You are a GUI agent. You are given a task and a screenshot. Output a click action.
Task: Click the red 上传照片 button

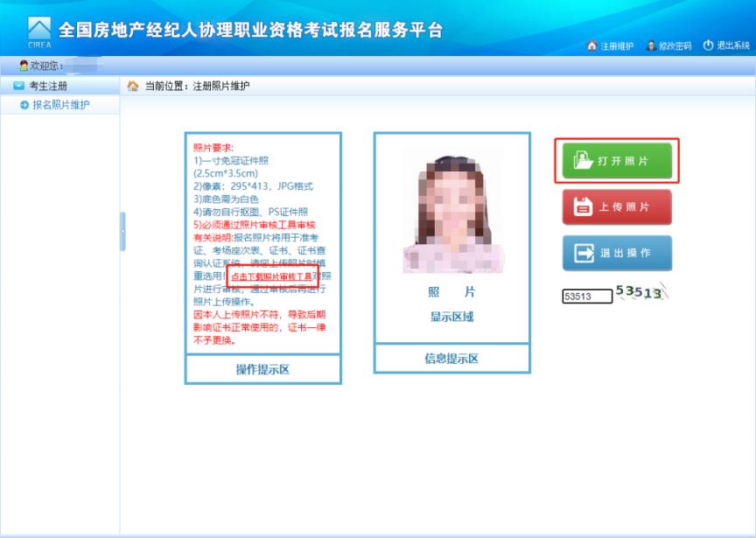click(x=617, y=206)
